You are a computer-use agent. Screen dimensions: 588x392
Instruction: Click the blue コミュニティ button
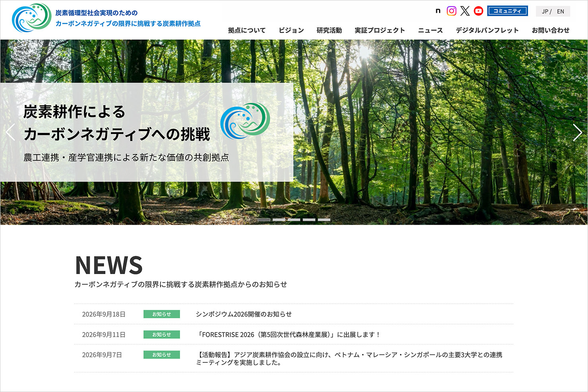507,11
